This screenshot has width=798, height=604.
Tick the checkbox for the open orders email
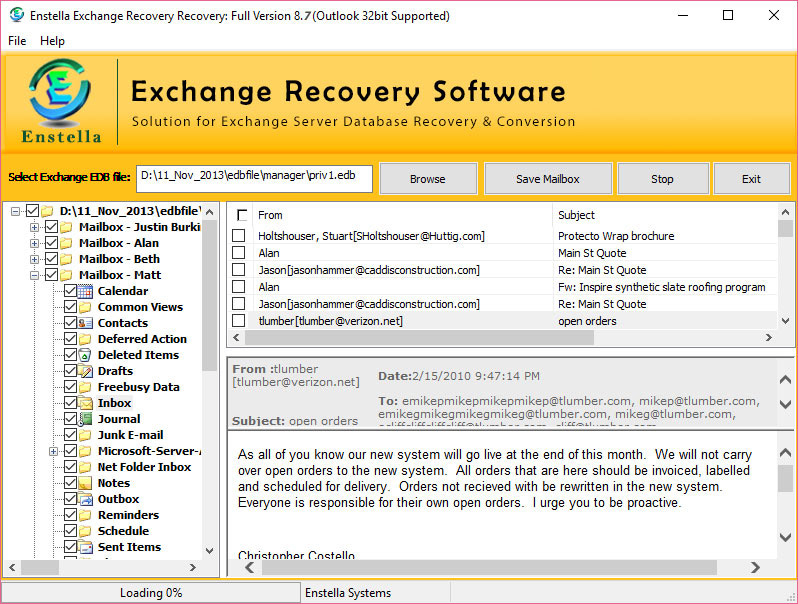pyautogui.click(x=239, y=321)
